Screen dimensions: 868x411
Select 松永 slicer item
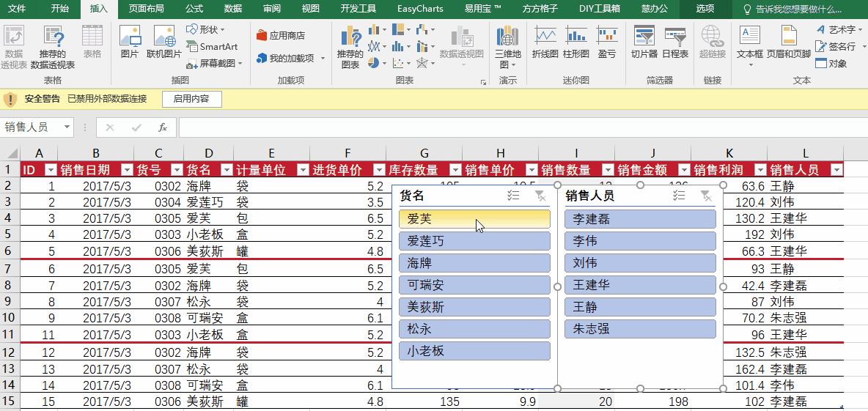pyautogui.click(x=474, y=329)
